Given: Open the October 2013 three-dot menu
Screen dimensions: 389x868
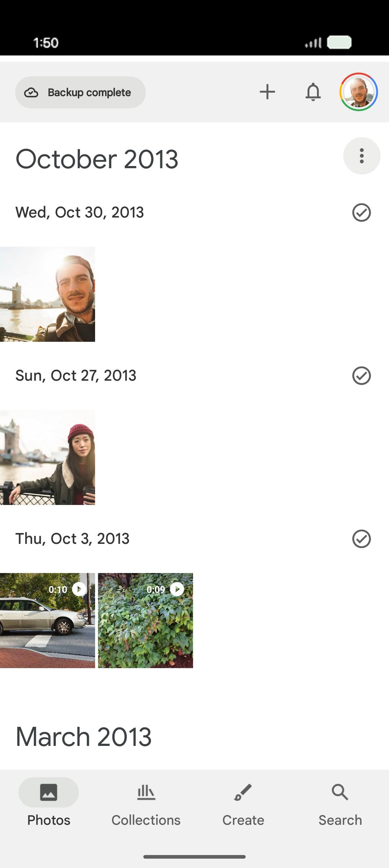Looking at the screenshot, I should (x=362, y=156).
